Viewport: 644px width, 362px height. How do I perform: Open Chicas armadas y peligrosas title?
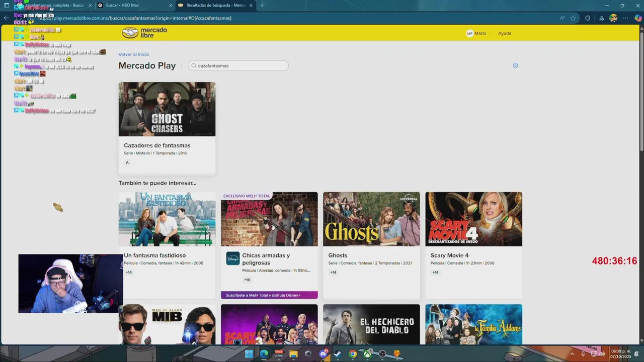[x=266, y=259]
